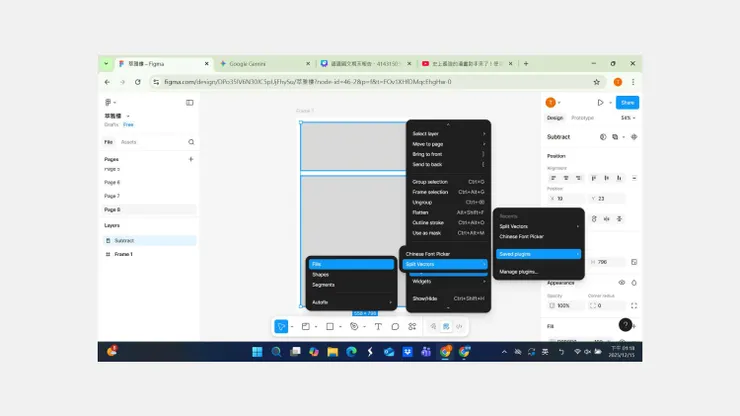Toggle appearance visibility eye icon
The height and width of the screenshot is (416, 740).
[622, 283]
